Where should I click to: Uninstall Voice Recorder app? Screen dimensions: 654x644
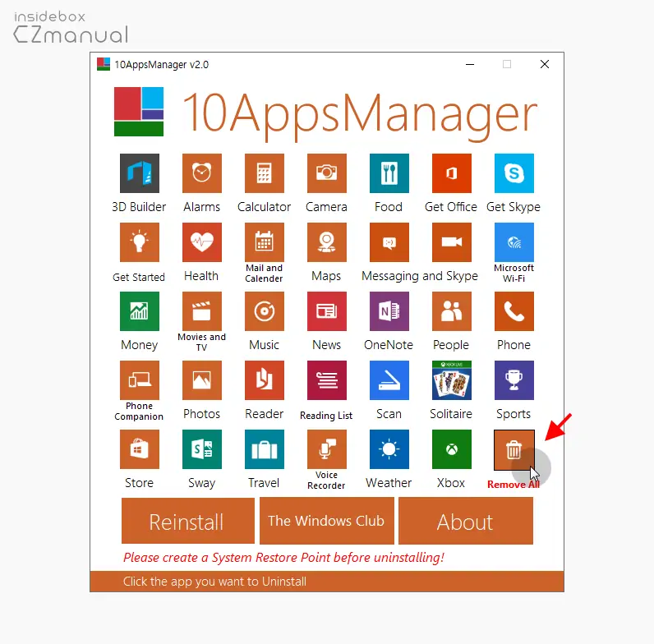tap(326, 449)
